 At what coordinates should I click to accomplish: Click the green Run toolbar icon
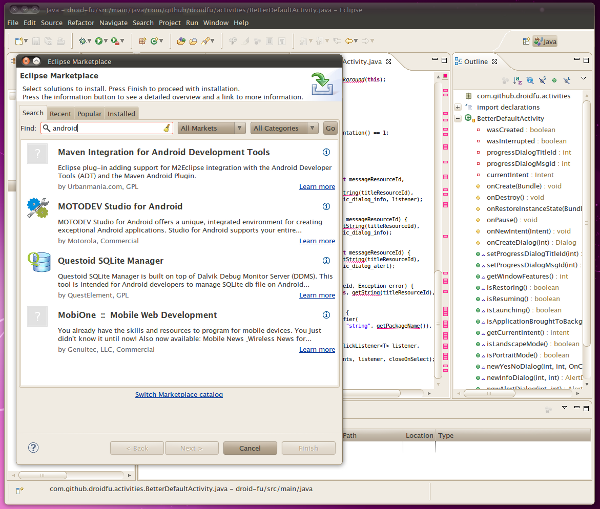(99, 41)
